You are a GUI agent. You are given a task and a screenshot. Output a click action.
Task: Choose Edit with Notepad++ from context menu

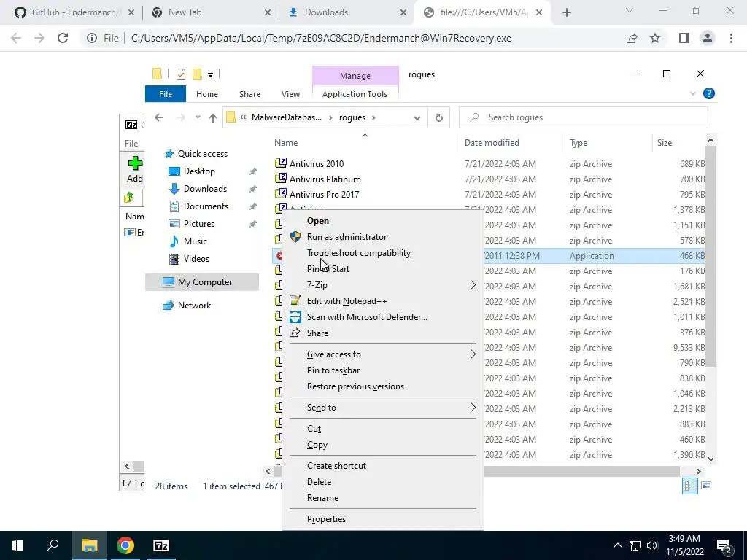click(x=347, y=301)
